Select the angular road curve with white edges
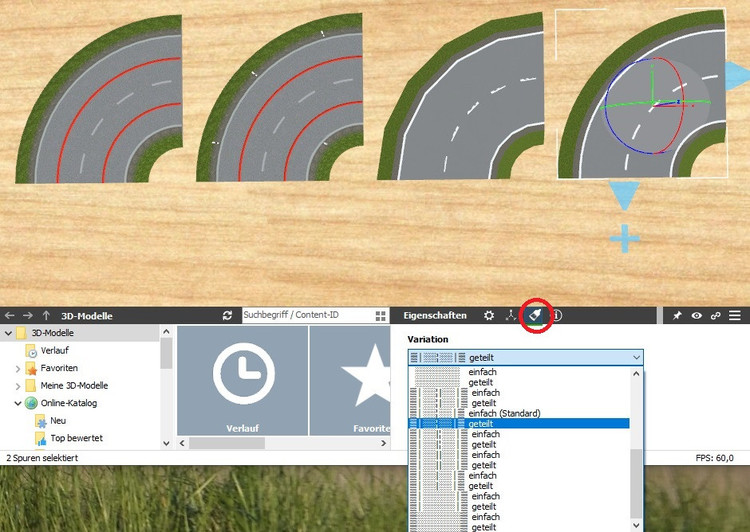Image resolution: width=750 pixels, height=532 pixels. [x=461, y=97]
